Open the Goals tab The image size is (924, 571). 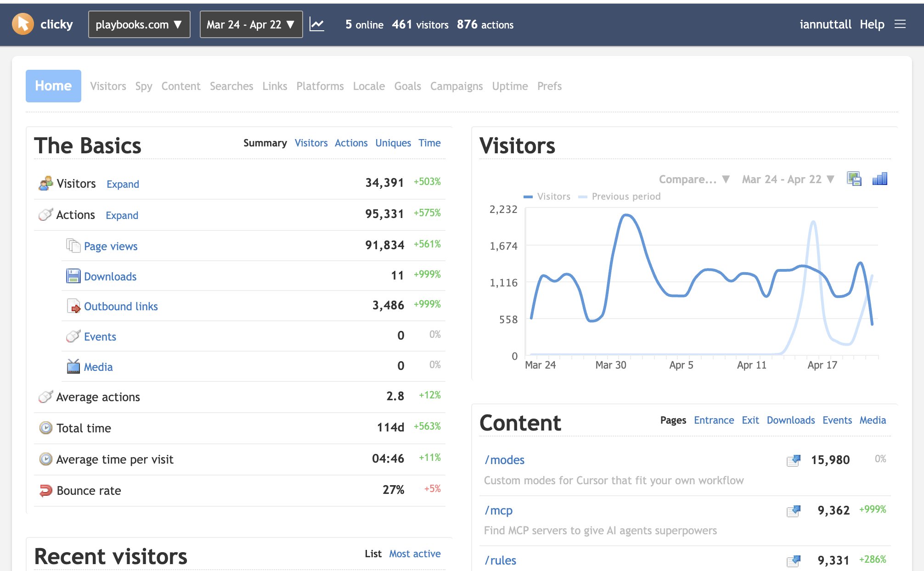tap(407, 86)
